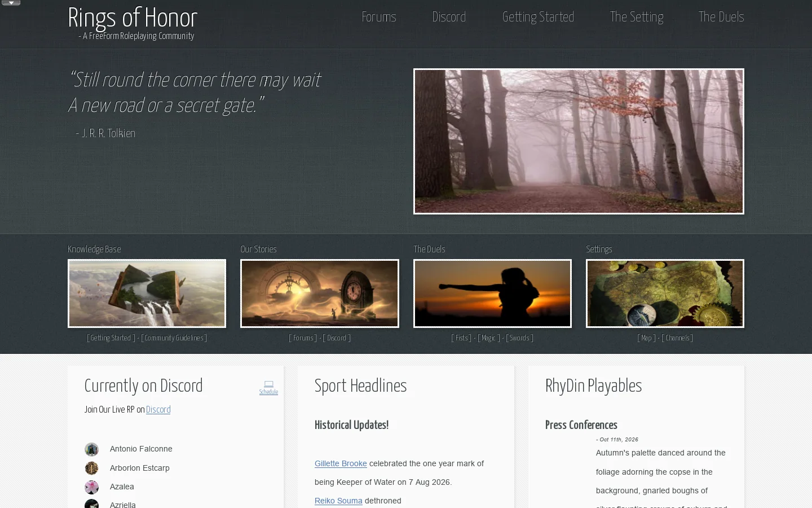
Task: Open the [Map] settings link
Action: (646, 338)
